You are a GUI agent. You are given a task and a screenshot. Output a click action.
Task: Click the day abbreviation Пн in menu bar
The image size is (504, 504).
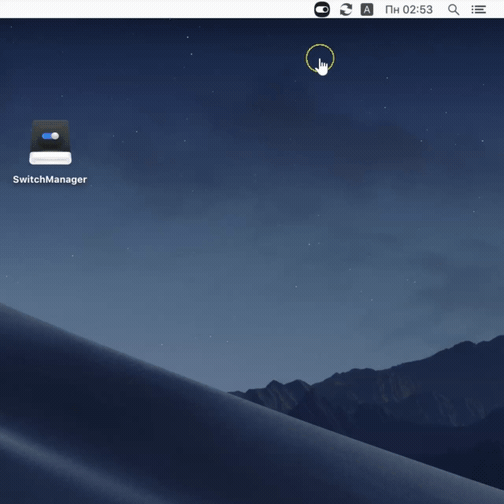tap(392, 9)
